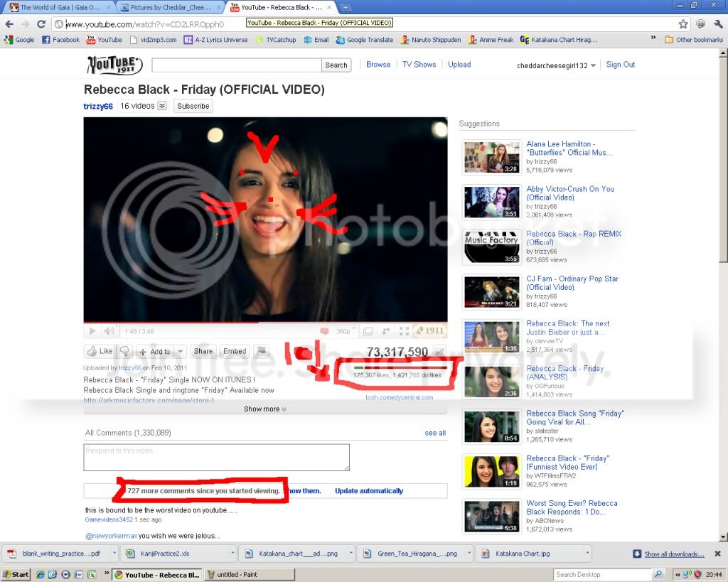Open the Google Translate bookmark
Image resolution: width=728 pixels, height=582 pixels.
[x=365, y=40]
